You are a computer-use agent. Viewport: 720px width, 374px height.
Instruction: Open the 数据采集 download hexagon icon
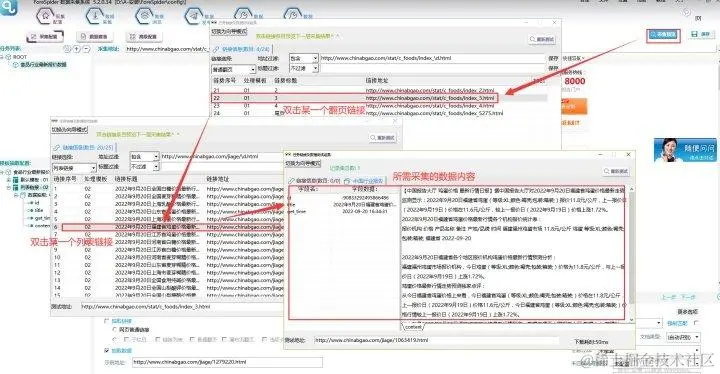pyautogui.click(x=96, y=16)
